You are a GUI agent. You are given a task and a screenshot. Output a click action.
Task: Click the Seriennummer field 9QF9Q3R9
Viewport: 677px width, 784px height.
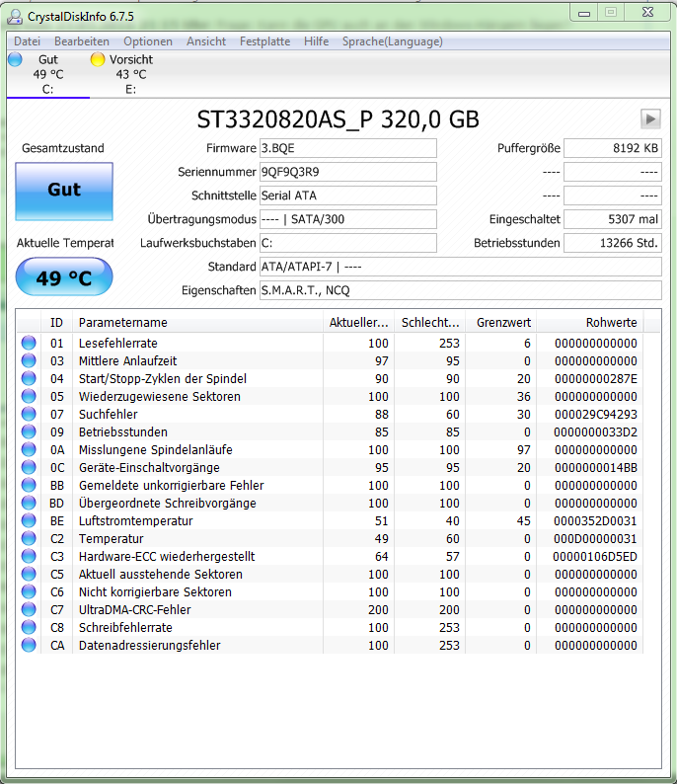pos(348,172)
